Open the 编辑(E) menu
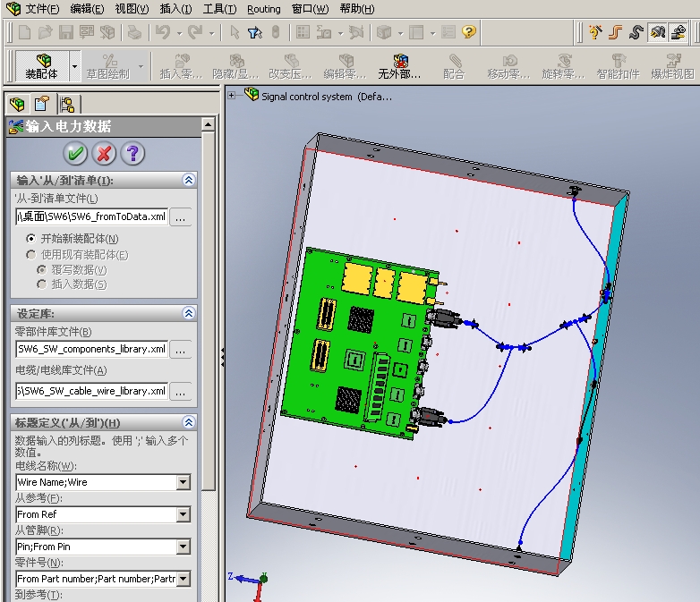 (x=87, y=9)
